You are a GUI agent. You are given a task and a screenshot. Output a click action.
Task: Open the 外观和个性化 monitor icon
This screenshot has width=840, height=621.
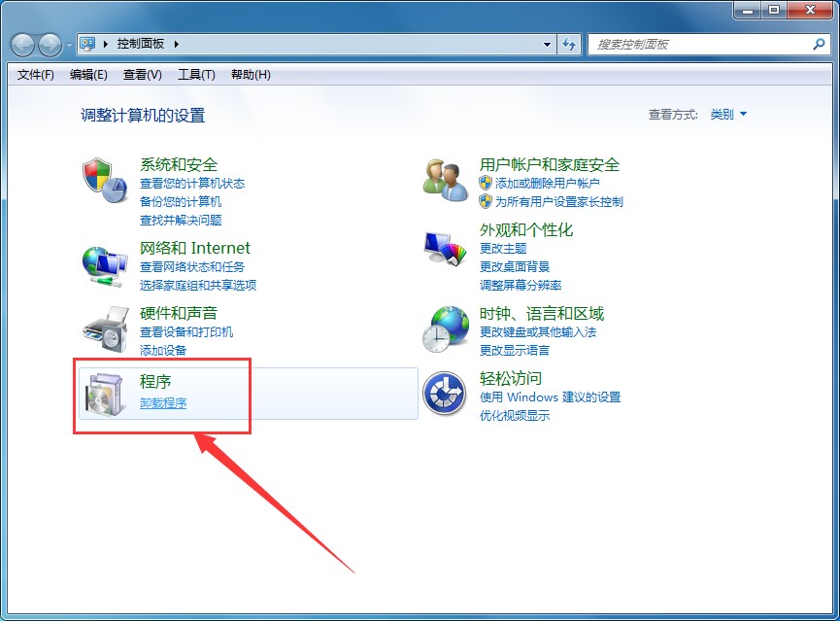(445, 248)
